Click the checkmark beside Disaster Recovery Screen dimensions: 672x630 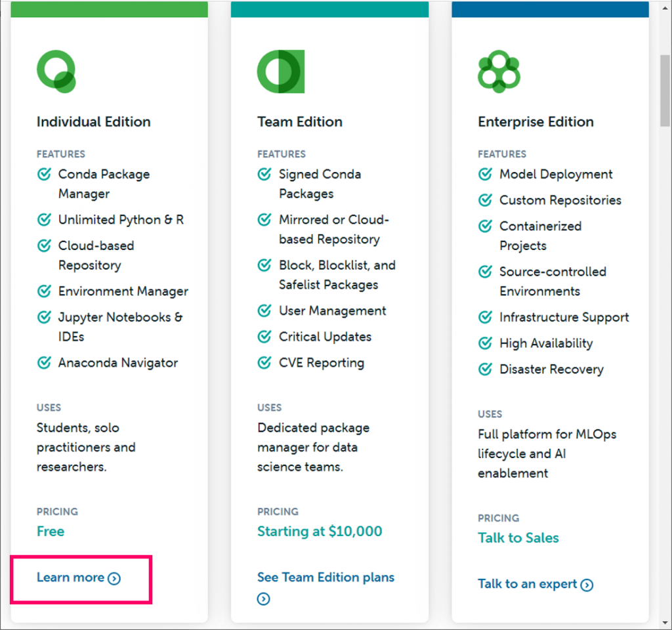pyautogui.click(x=485, y=369)
